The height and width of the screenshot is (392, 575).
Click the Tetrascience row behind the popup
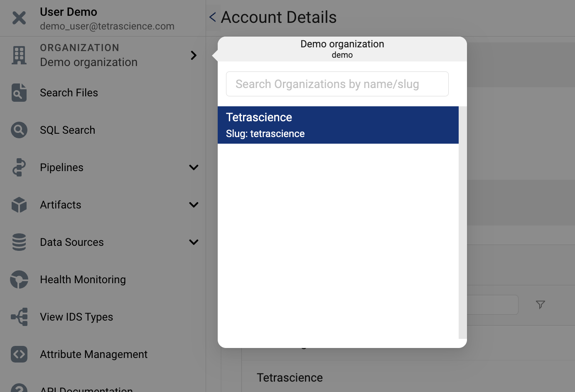[x=290, y=377]
